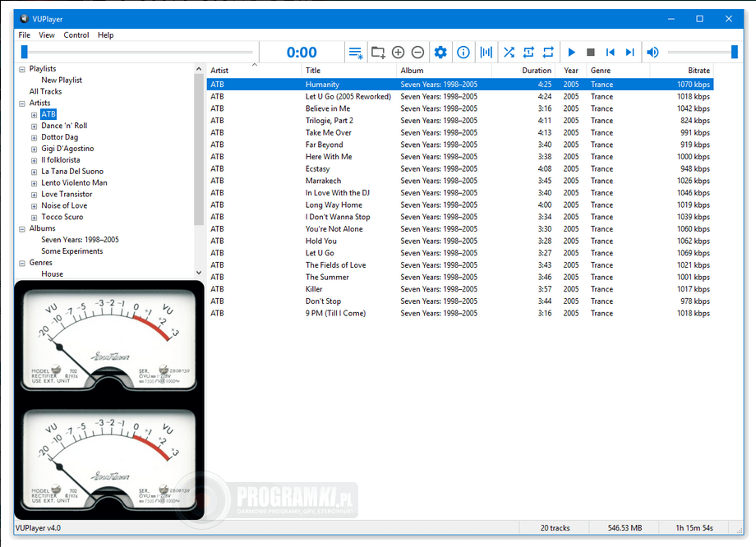Select the track "The Fields of Love"
Screen dimensions: 756x547
tap(460, 265)
